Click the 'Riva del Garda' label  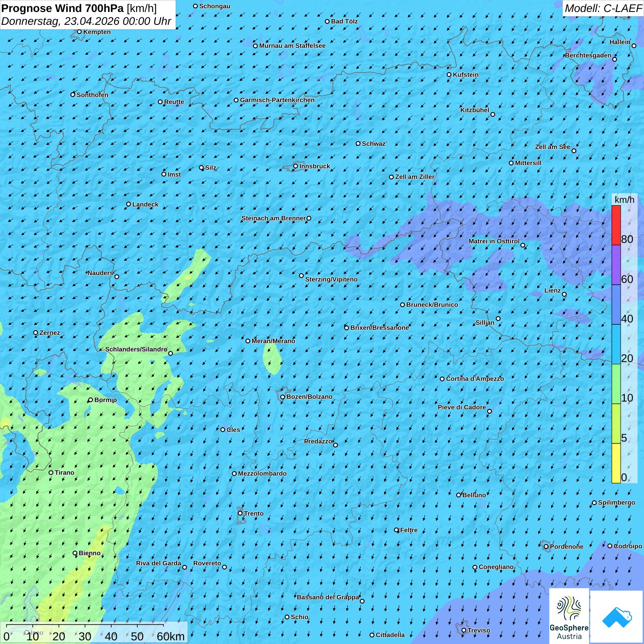click(159, 563)
